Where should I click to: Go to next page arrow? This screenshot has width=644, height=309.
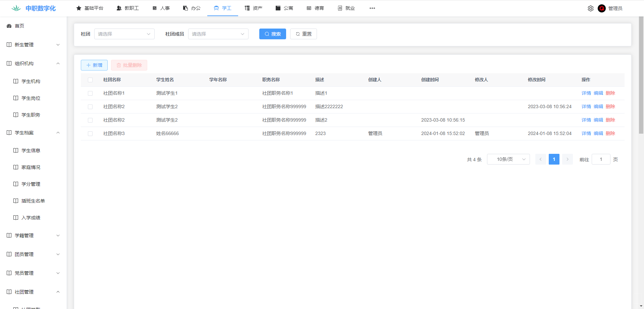pyautogui.click(x=567, y=159)
